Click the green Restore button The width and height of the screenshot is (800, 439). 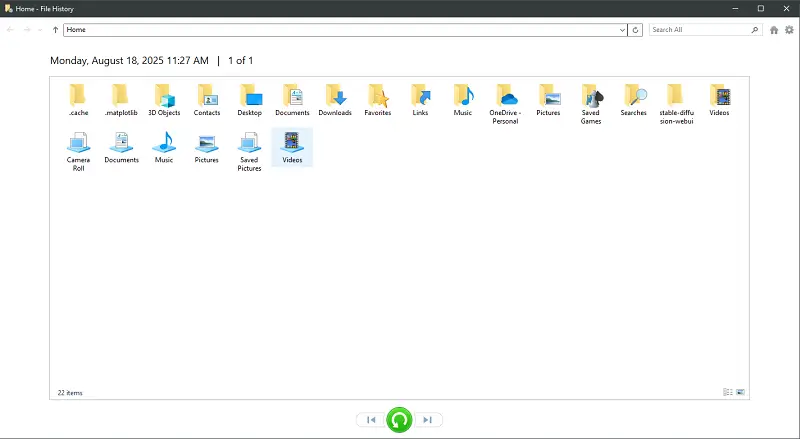[x=399, y=420]
